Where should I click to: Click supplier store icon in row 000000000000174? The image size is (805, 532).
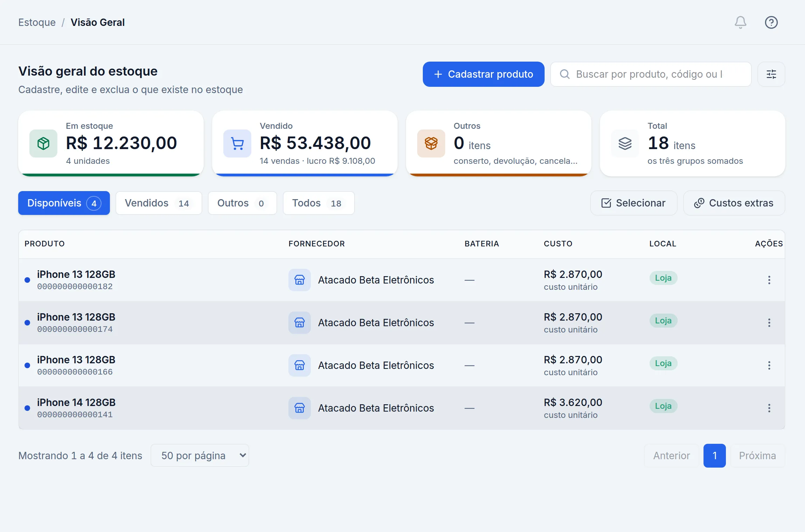(300, 323)
